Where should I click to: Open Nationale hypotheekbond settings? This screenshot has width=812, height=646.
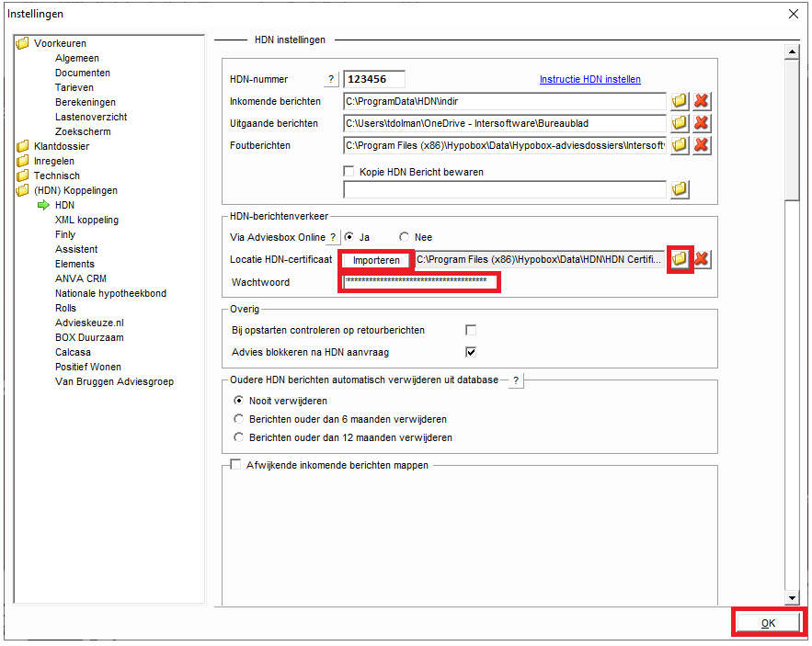(111, 293)
